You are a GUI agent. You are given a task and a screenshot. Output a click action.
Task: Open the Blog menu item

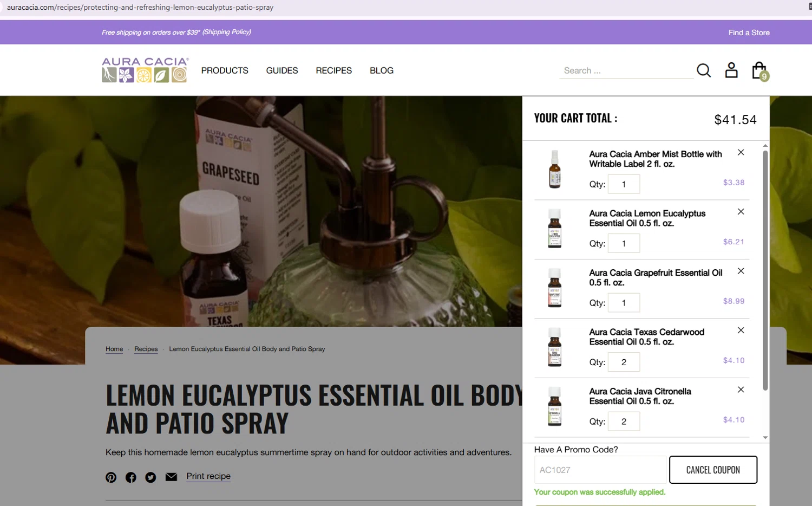tap(382, 70)
